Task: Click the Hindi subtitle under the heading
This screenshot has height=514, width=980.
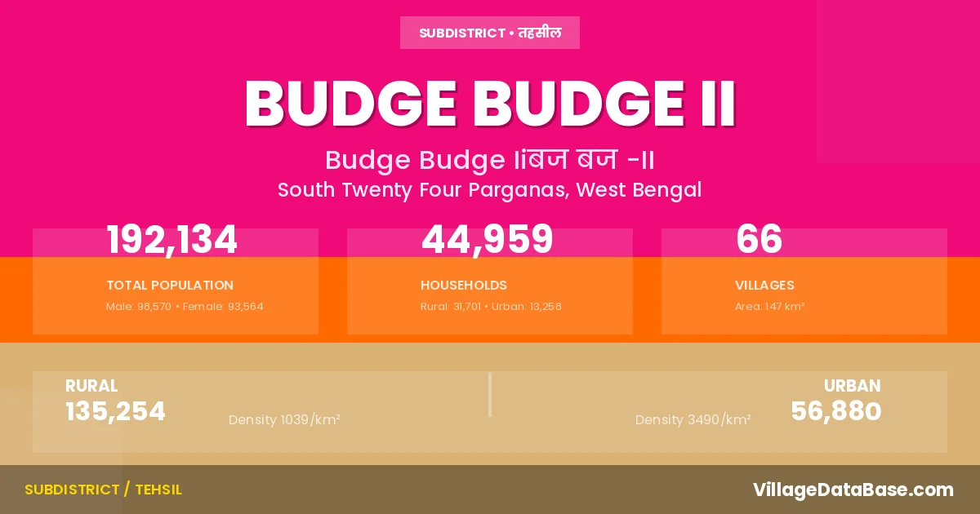Action: pos(490,160)
